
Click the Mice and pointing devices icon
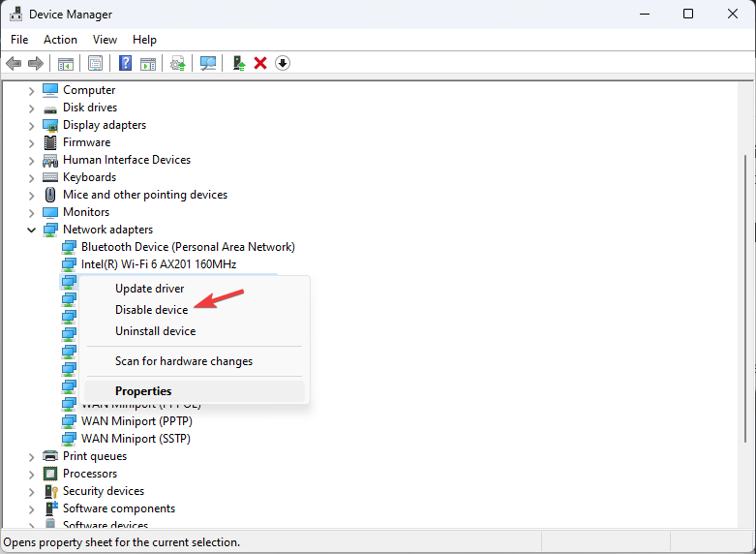50,195
